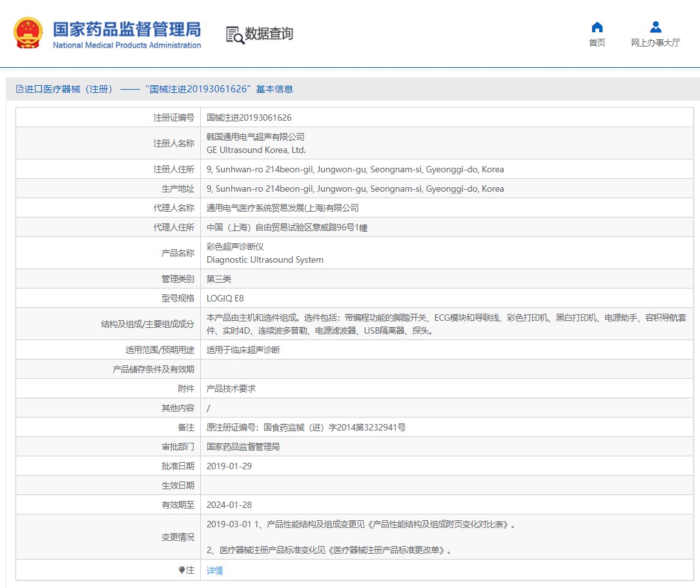Click the 首页 house icon

[x=597, y=27]
